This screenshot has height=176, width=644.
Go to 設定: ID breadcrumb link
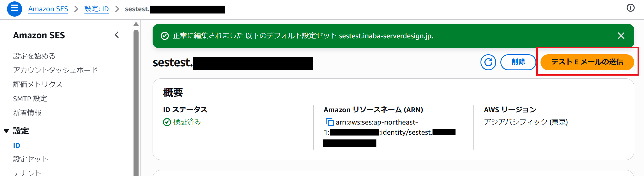[x=96, y=9]
